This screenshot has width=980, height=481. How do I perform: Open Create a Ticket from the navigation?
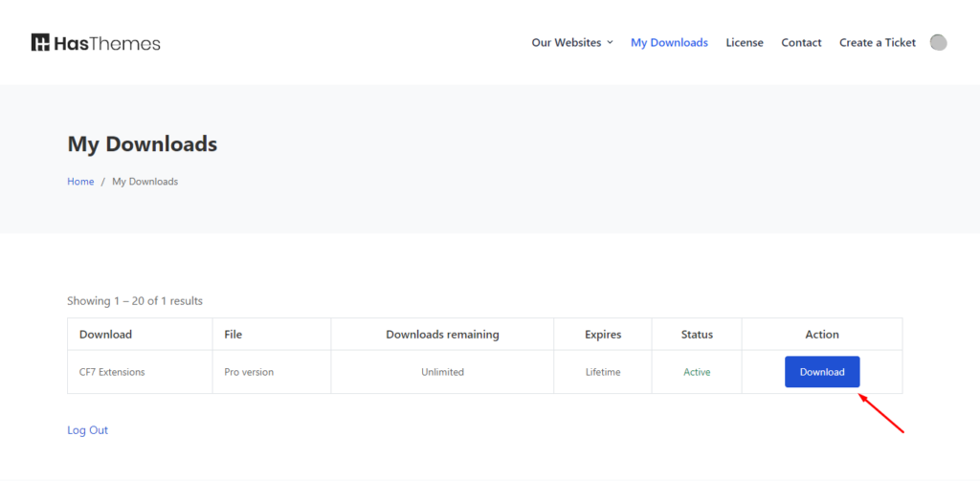(877, 42)
